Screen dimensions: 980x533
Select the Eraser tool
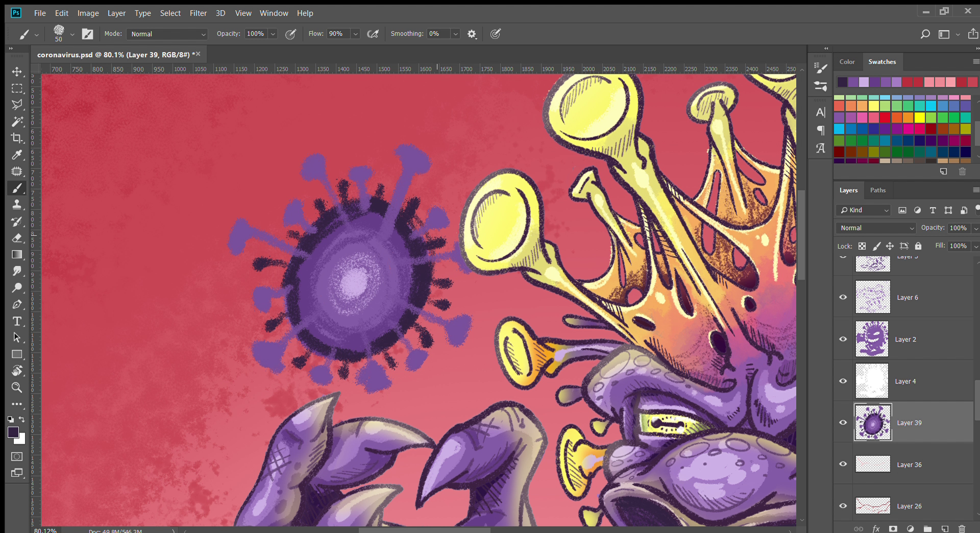pos(17,238)
